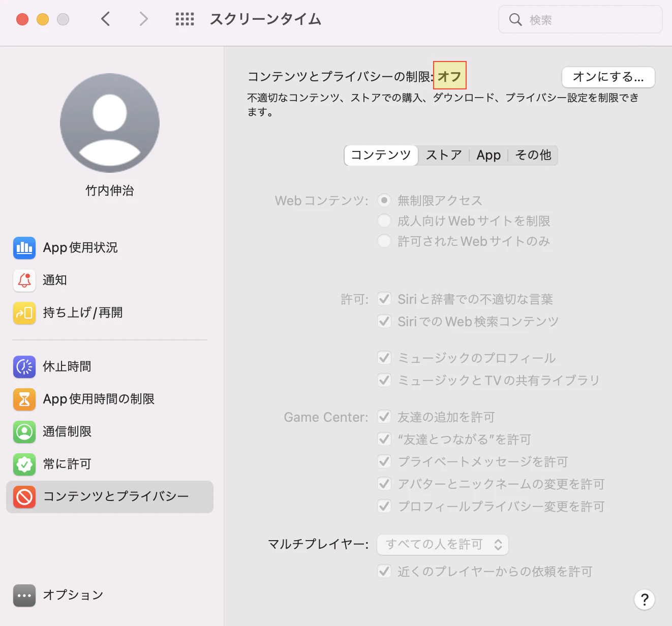Click the 常に許可 green checkmark icon
The image size is (672, 626).
(24, 464)
